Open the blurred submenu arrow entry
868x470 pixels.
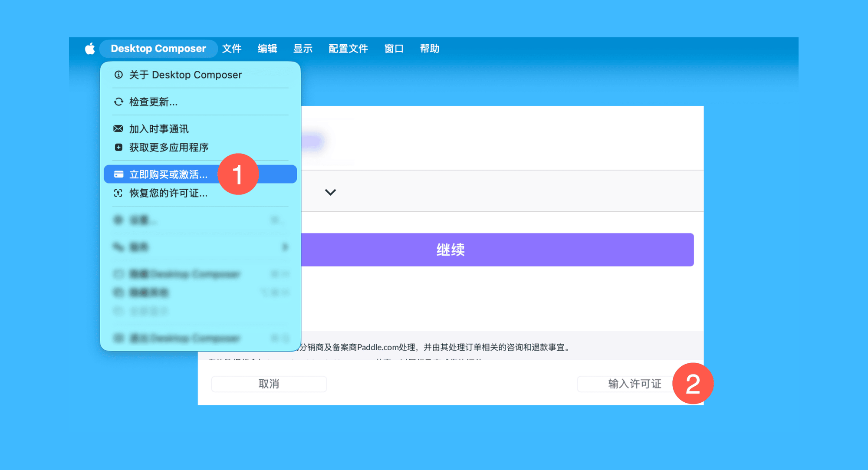click(x=201, y=247)
